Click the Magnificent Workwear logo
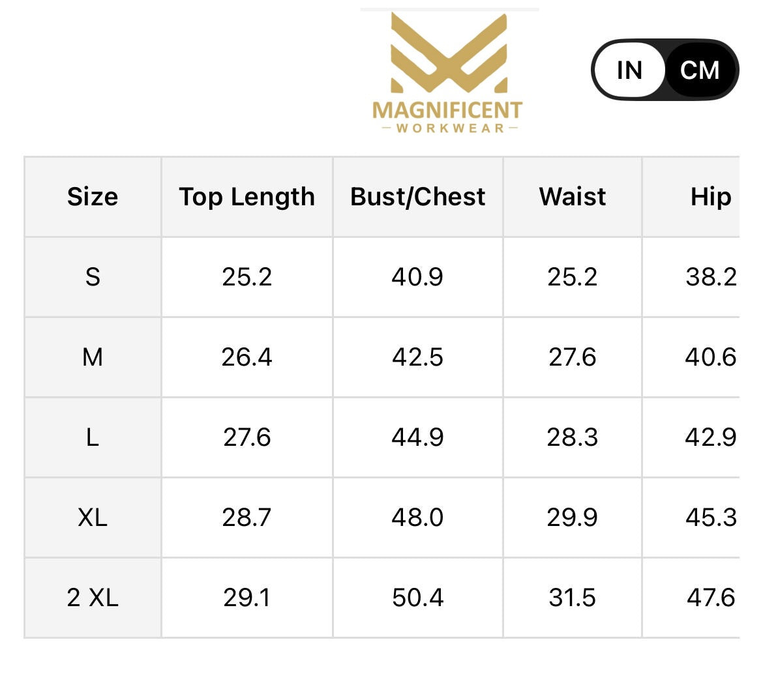 (449, 73)
